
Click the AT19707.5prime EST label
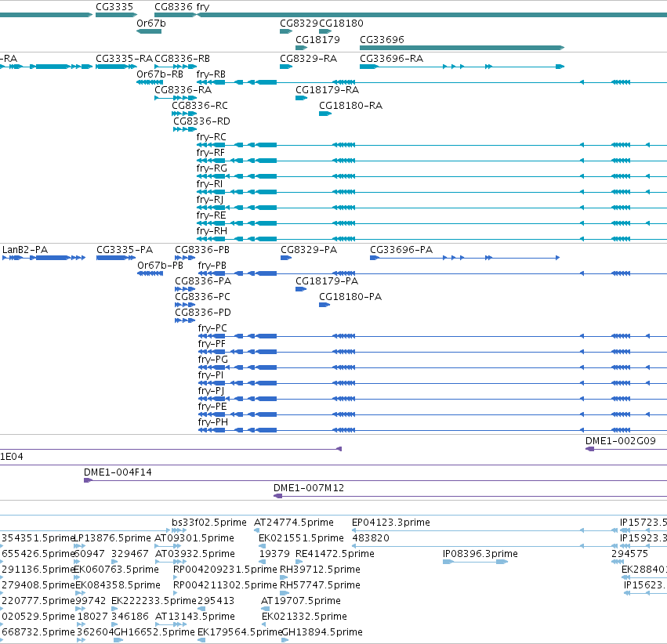(x=301, y=601)
